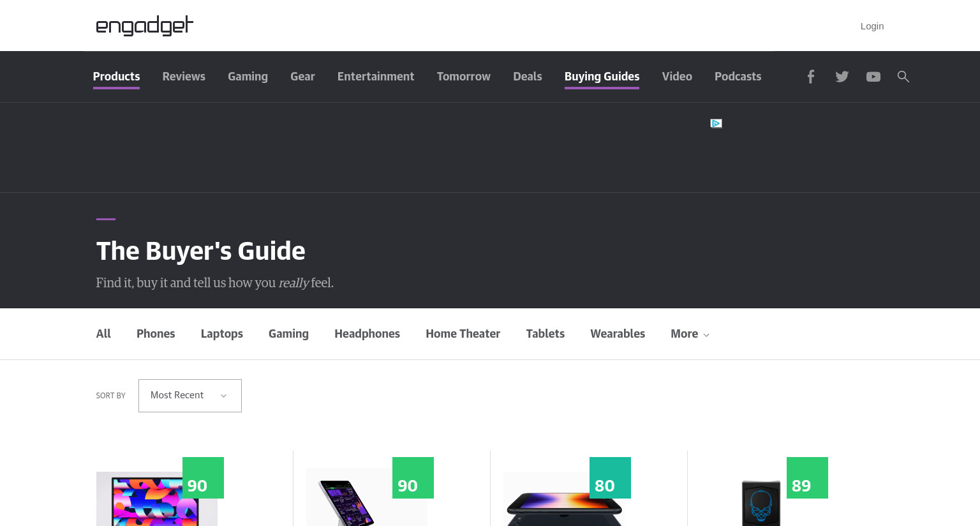Click 'The Buyer's Guide' heading text
This screenshot has width=980, height=526.
[201, 252]
